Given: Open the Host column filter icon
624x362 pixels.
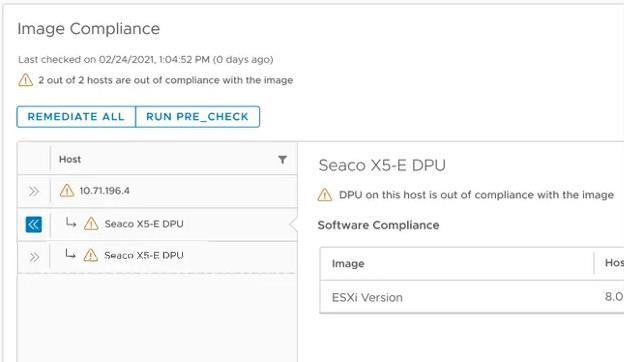Looking at the screenshot, I should [x=282, y=160].
